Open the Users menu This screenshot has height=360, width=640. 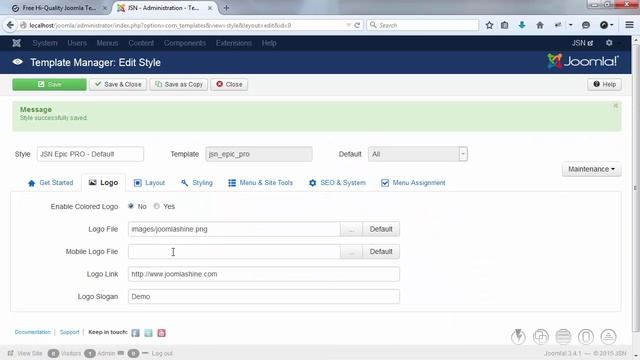(77, 43)
